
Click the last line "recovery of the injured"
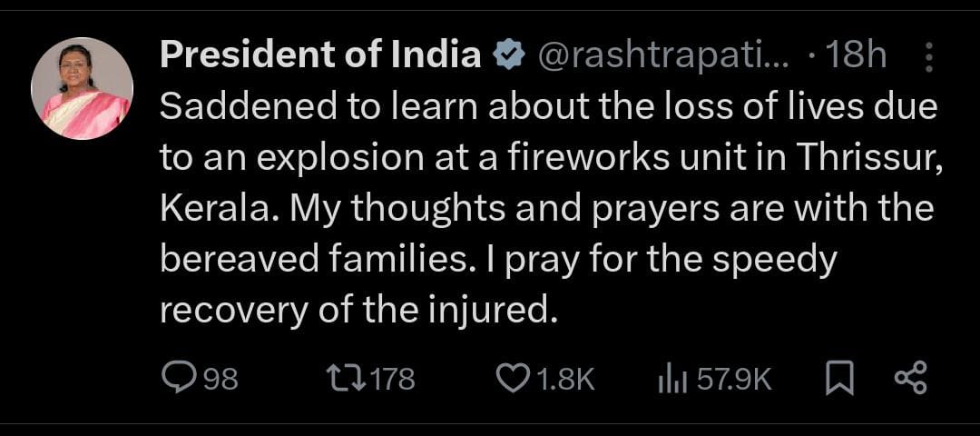(356, 310)
